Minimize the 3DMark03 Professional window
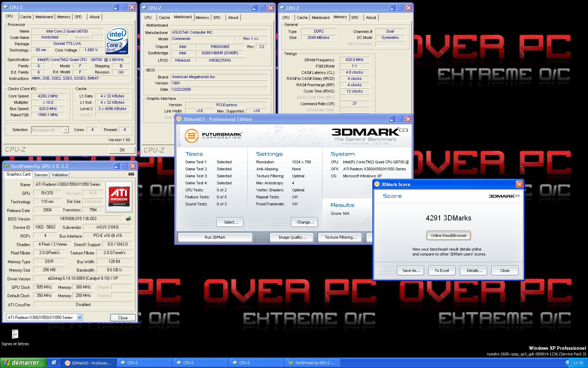This screenshot has height=368, width=588. (x=392, y=119)
